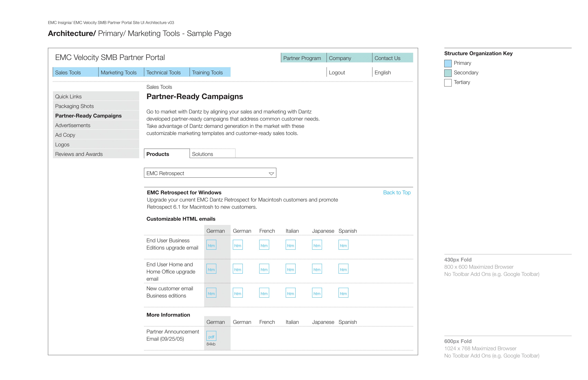Download Partner Announcement Email pdf icon
This screenshot has height=380, width=588.
[211, 336]
